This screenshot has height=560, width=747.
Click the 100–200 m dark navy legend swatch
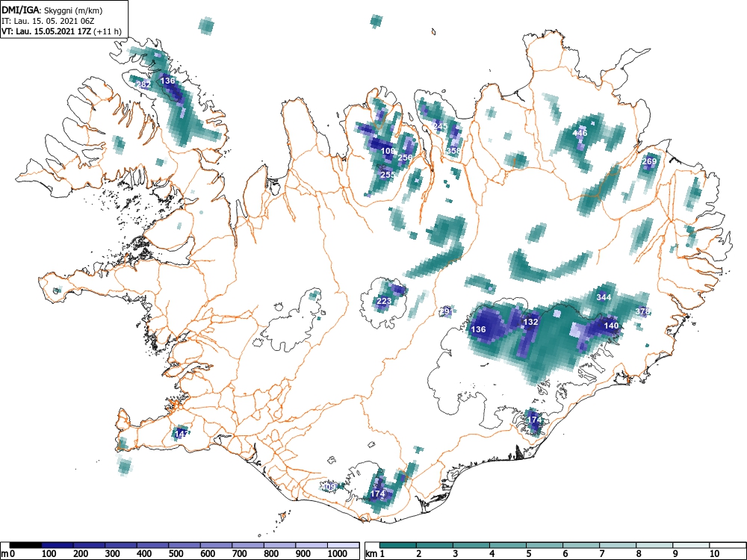point(58,545)
